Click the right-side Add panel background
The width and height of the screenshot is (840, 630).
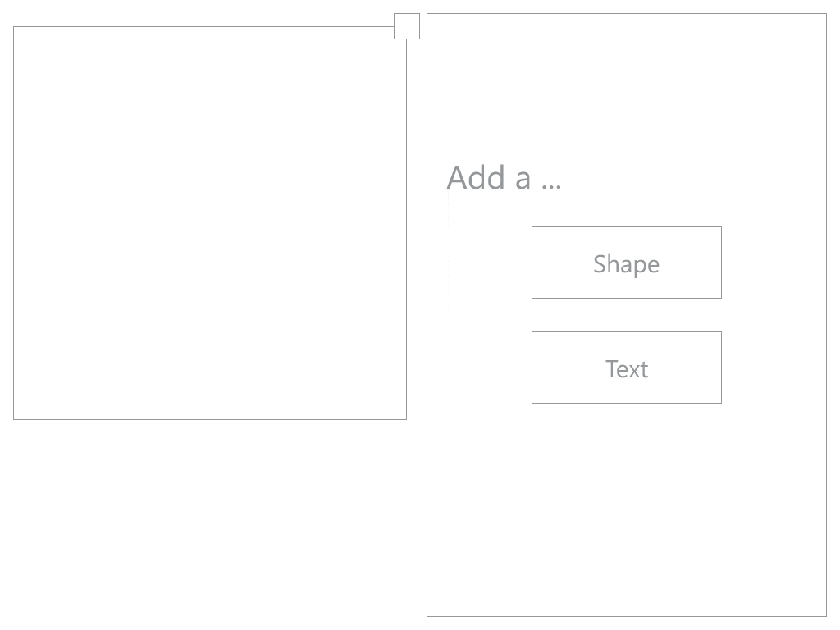(x=626, y=509)
